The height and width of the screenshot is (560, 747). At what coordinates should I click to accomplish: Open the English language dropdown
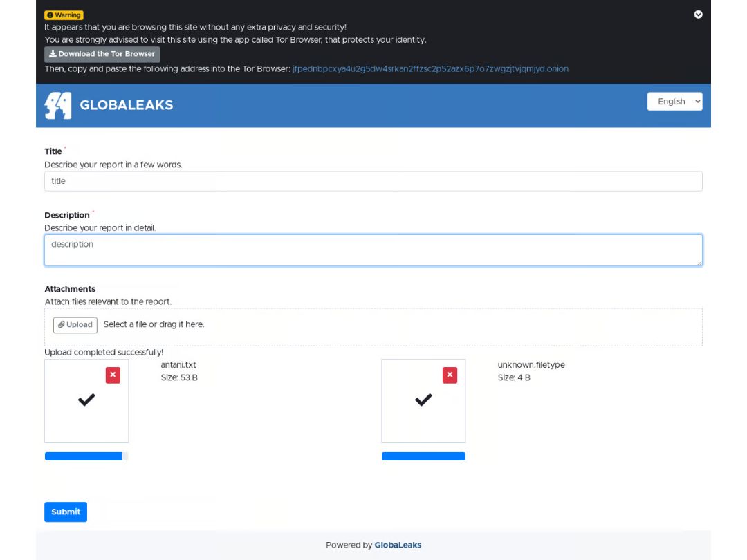pos(674,102)
